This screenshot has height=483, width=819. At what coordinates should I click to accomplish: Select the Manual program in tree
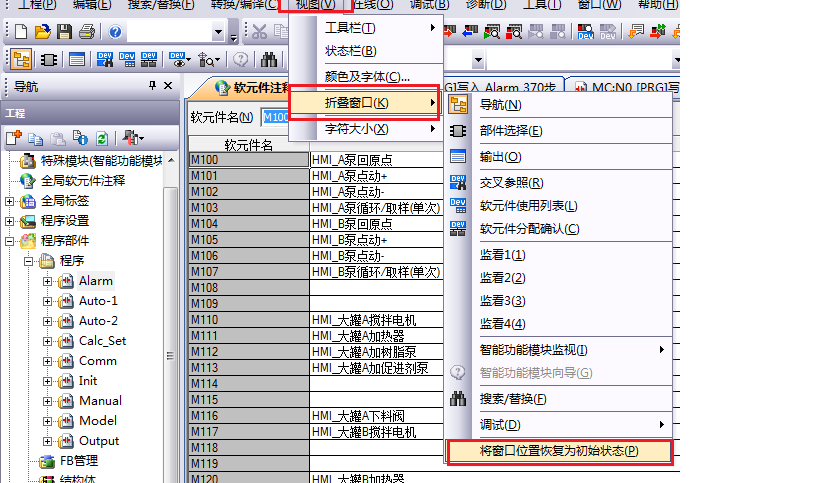point(99,401)
